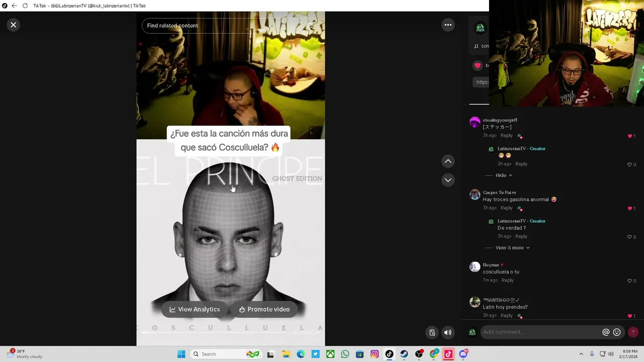Insert a mention with the @ icon
This screenshot has width=644, height=362.
606,332
